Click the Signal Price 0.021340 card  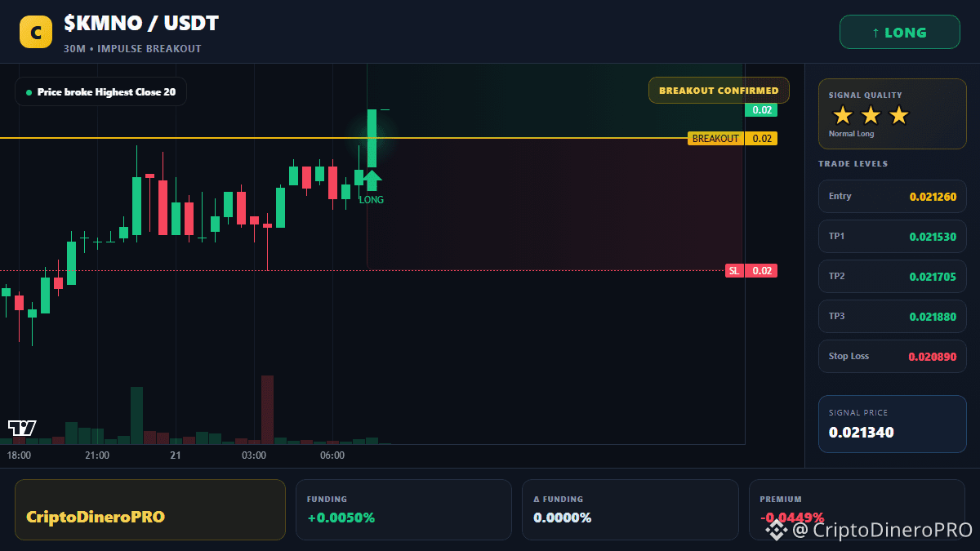coord(892,424)
